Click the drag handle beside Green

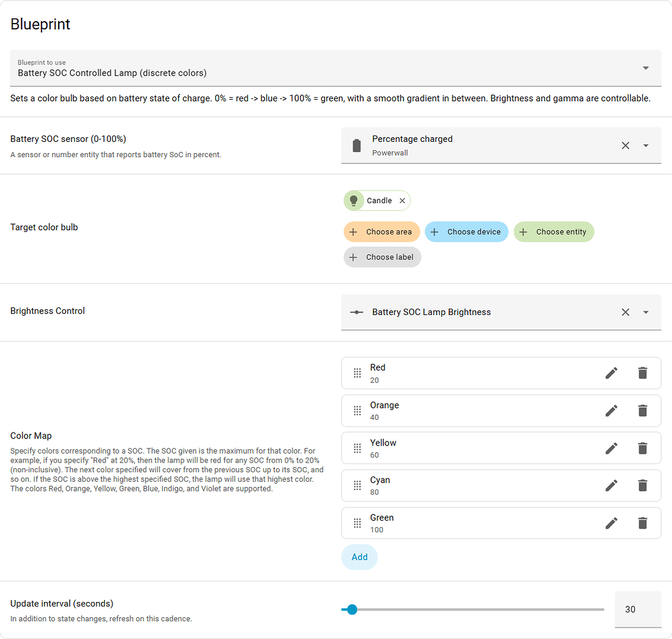(x=357, y=523)
